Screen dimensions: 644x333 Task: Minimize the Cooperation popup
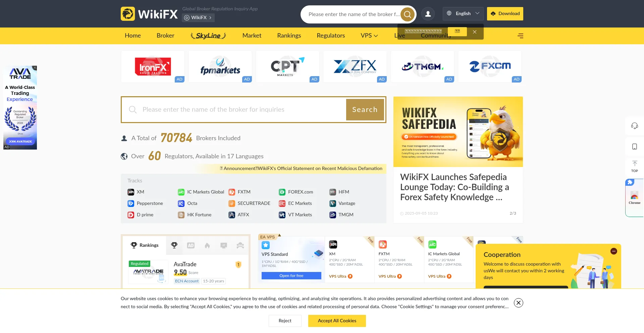614,251
